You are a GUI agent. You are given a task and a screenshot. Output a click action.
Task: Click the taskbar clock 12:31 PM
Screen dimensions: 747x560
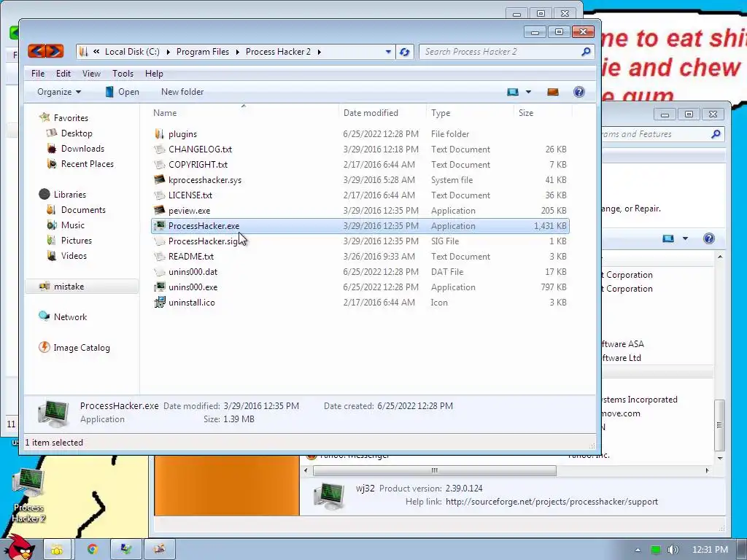710,550
